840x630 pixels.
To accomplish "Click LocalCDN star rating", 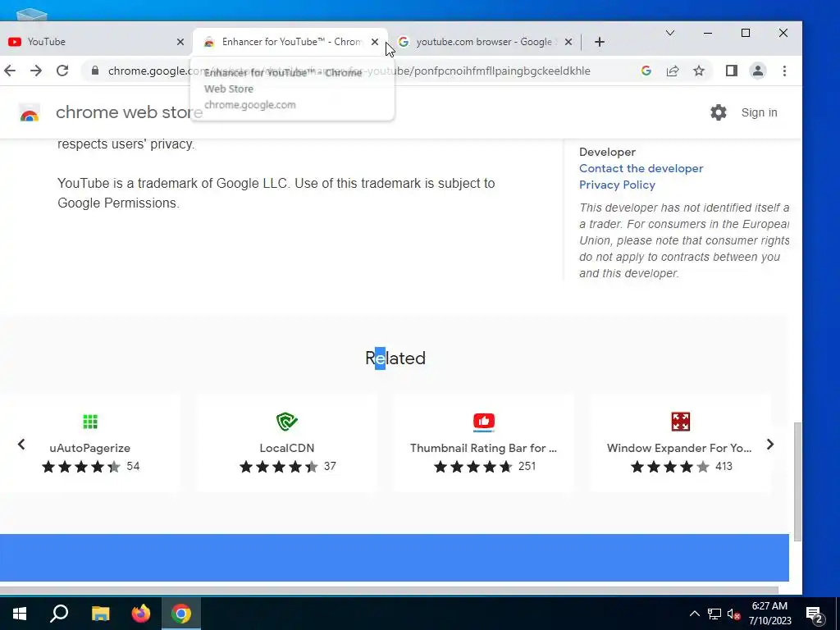I will tap(279, 467).
